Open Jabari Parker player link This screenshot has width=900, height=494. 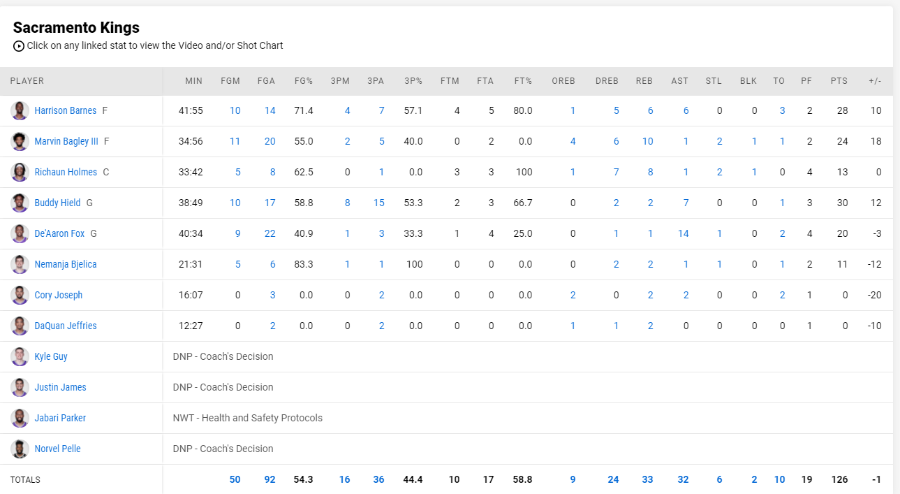tap(60, 418)
